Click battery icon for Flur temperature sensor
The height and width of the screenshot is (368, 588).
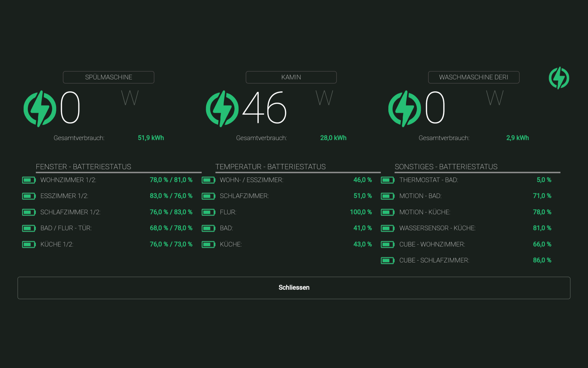pyautogui.click(x=208, y=212)
